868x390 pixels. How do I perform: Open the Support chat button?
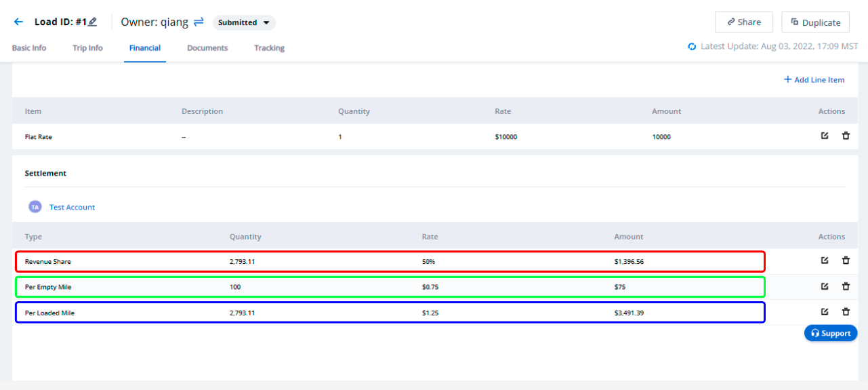pos(831,333)
